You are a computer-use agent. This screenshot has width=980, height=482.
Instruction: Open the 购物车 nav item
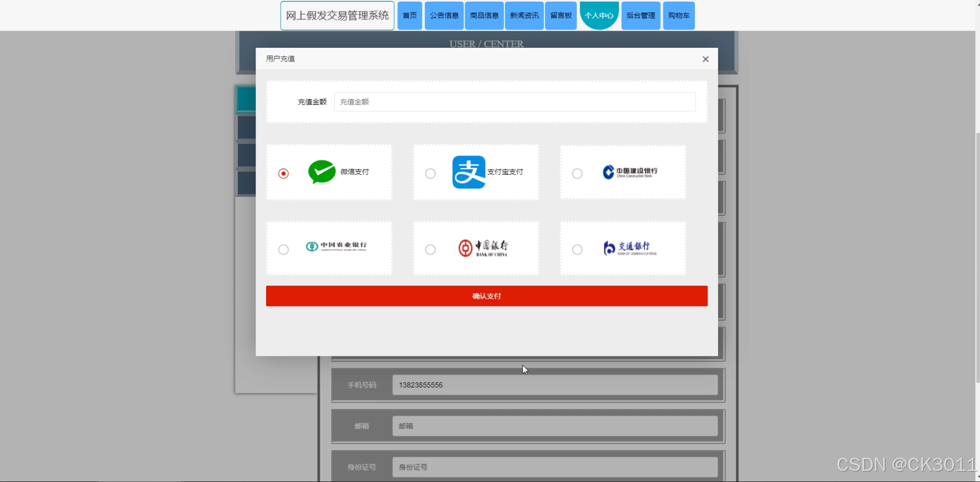679,16
